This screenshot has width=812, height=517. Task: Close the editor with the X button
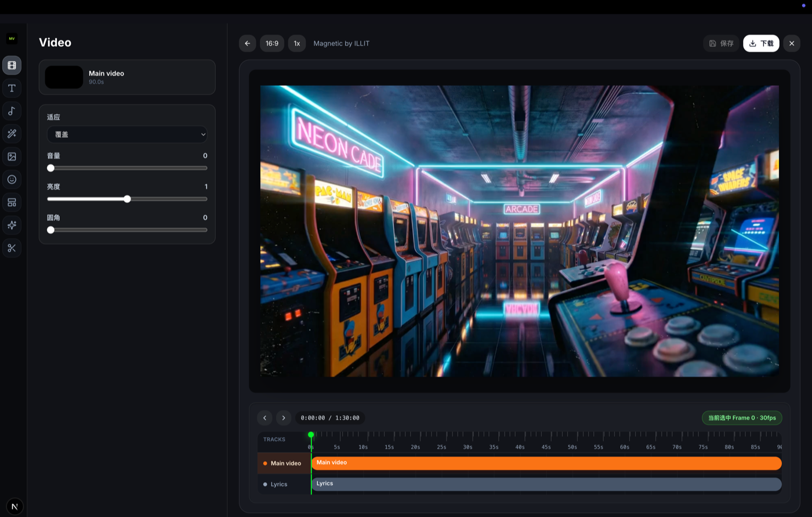pyautogui.click(x=792, y=43)
